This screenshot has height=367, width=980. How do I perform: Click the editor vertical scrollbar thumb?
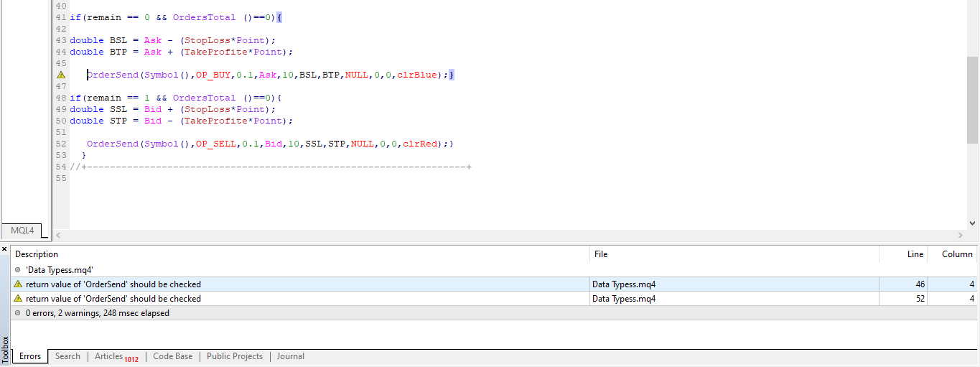click(x=973, y=100)
